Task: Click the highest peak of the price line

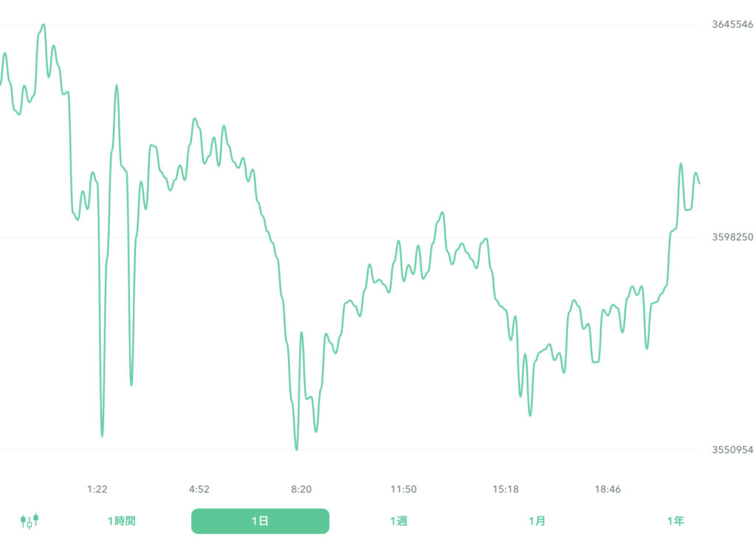Action: 44,25
